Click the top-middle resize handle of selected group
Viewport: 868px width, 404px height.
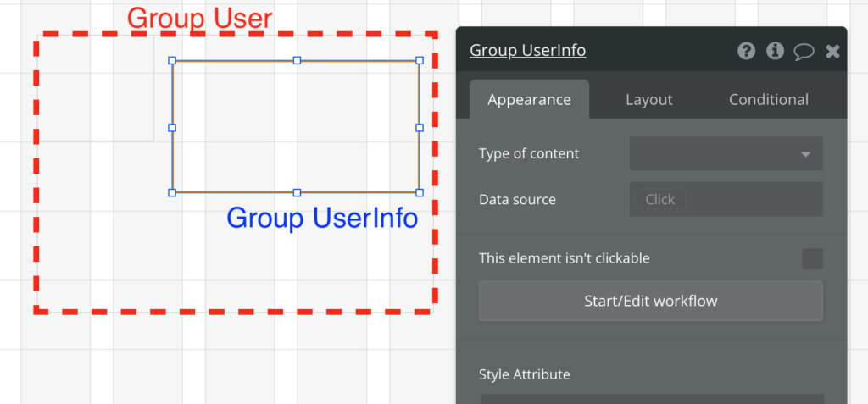click(x=298, y=60)
